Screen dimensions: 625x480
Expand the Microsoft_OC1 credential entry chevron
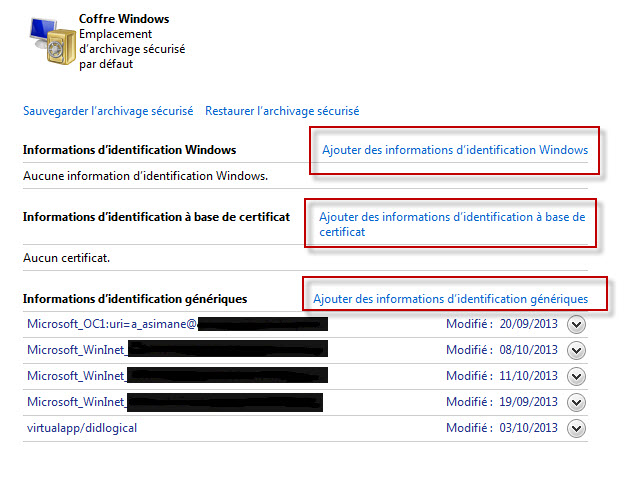click(576, 325)
